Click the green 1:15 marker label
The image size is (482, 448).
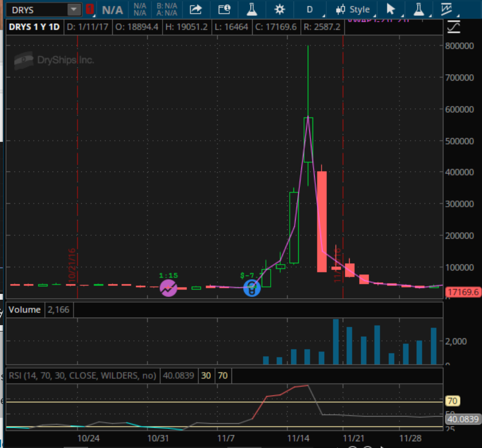(168, 275)
